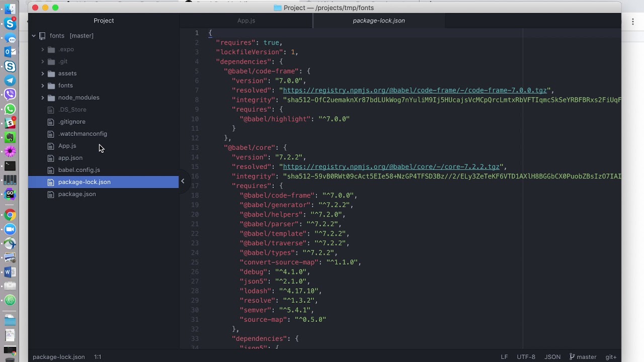Change LF line ending in status bar

(x=505, y=357)
